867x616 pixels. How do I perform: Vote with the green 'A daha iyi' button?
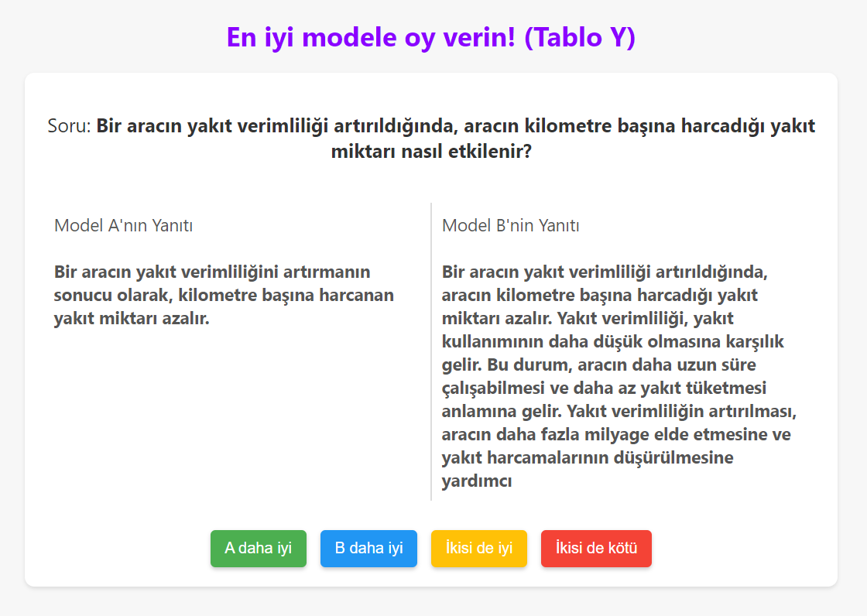point(259,548)
